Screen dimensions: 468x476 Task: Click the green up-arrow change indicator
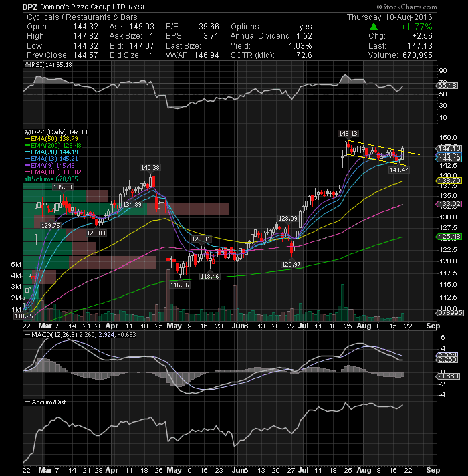pos(374,27)
